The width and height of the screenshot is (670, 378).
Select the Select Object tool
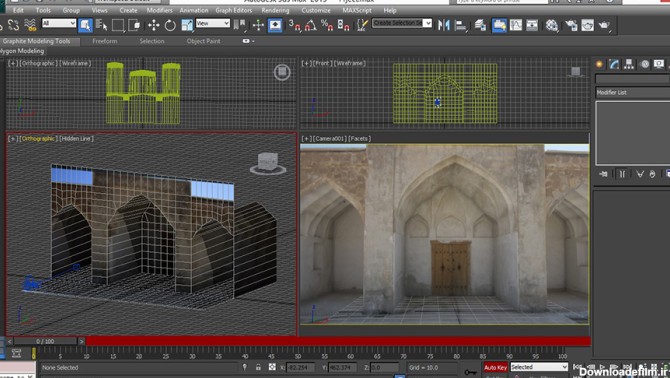pyautogui.click(x=85, y=25)
